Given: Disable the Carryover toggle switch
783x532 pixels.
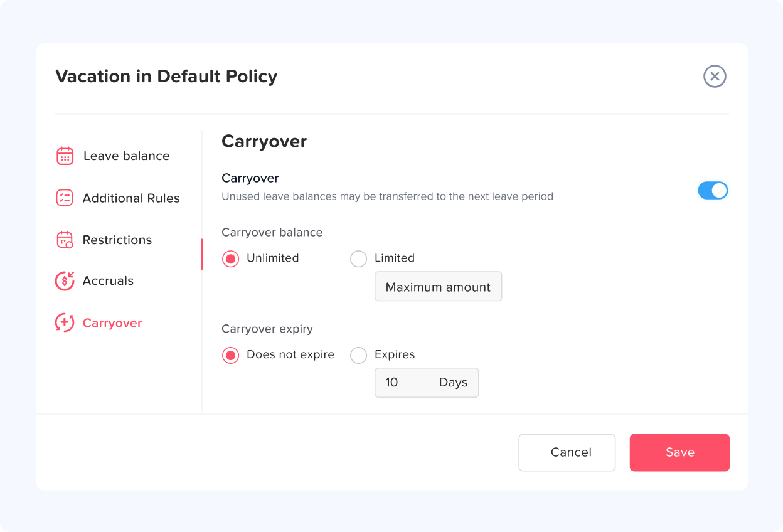Looking at the screenshot, I should (x=713, y=191).
